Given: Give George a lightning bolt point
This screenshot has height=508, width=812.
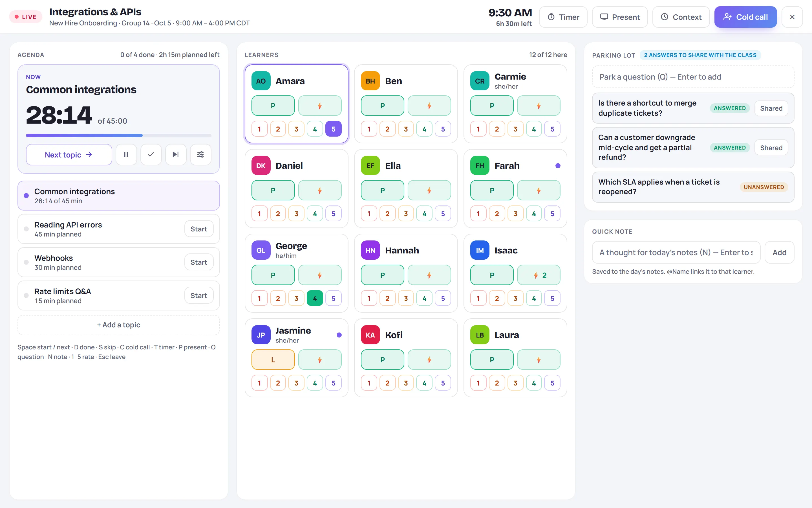Looking at the screenshot, I should click(320, 275).
